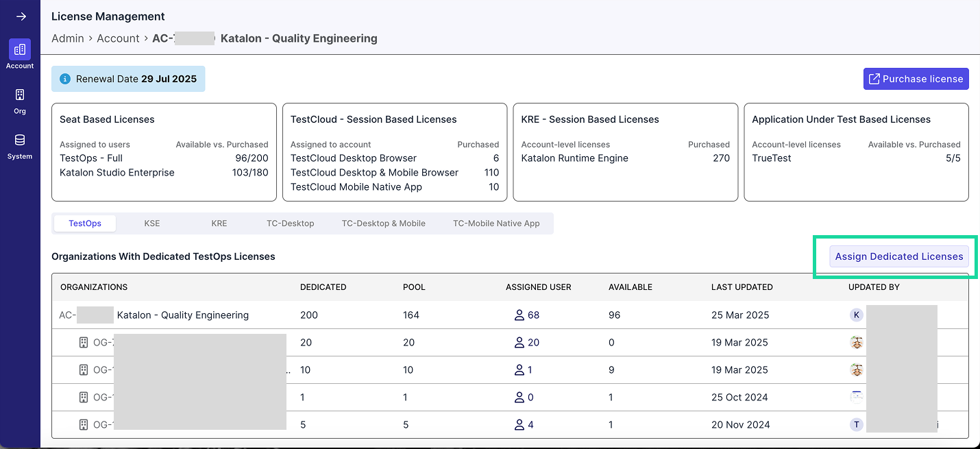The image size is (980, 449).
Task: Expand the sidebar with the arrow icon
Action: click(21, 16)
